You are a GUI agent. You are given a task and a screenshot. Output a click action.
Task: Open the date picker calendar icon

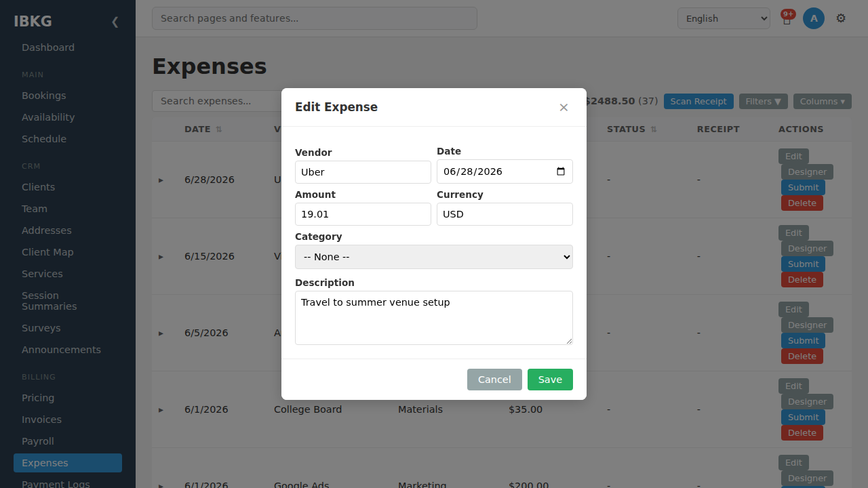click(x=561, y=171)
